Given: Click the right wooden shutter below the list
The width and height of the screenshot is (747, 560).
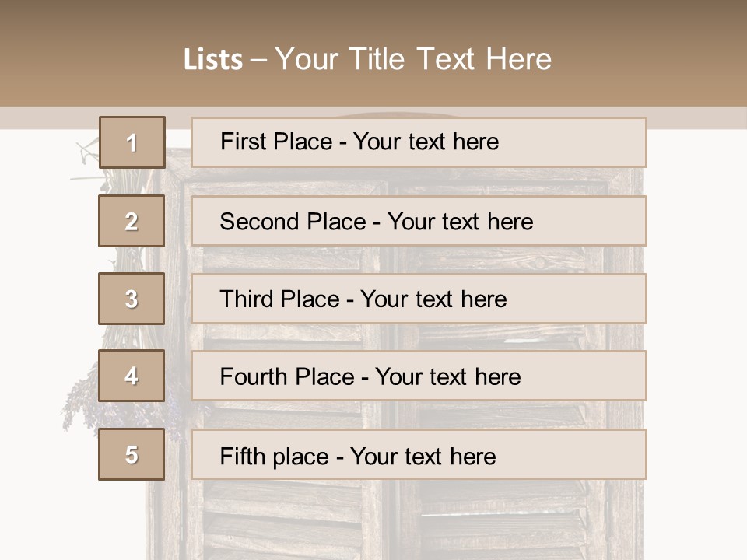Looking at the screenshot, I should [506, 517].
